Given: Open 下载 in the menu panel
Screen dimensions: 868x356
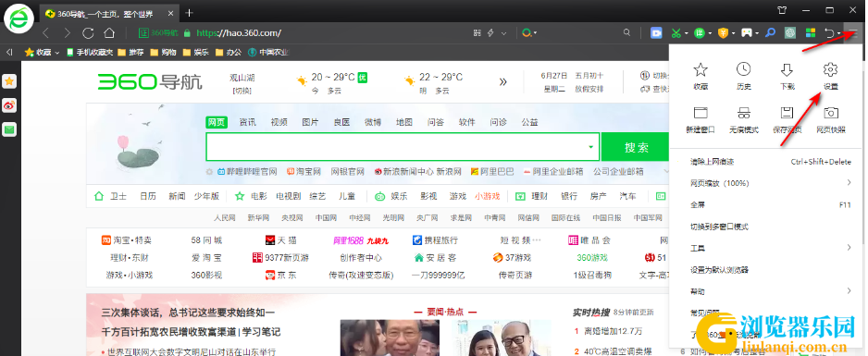Looking at the screenshot, I should tap(787, 76).
